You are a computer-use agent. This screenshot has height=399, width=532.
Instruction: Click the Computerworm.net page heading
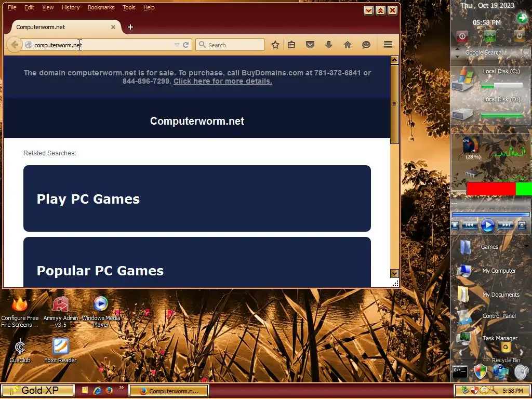(x=197, y=121)
